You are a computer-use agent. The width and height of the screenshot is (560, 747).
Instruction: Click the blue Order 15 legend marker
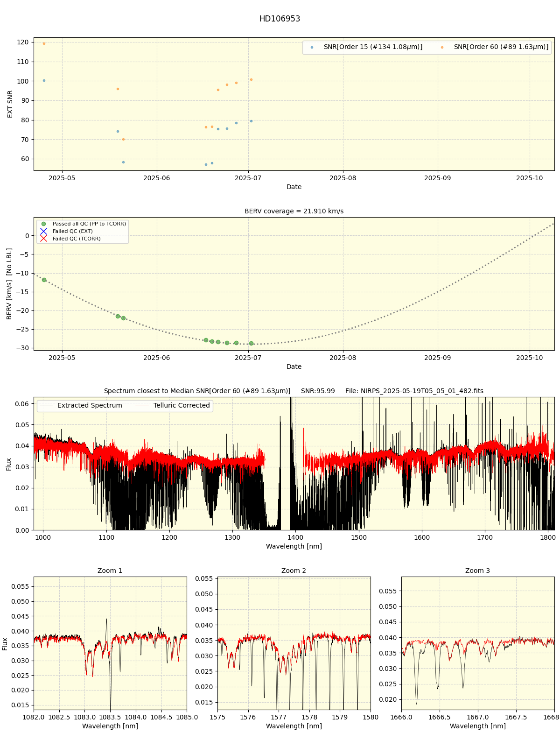coord(312,47)
